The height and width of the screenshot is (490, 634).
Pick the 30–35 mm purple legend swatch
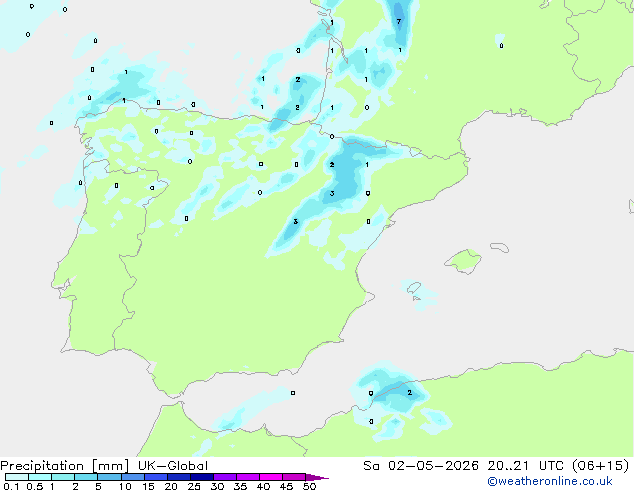coord(225,477)
